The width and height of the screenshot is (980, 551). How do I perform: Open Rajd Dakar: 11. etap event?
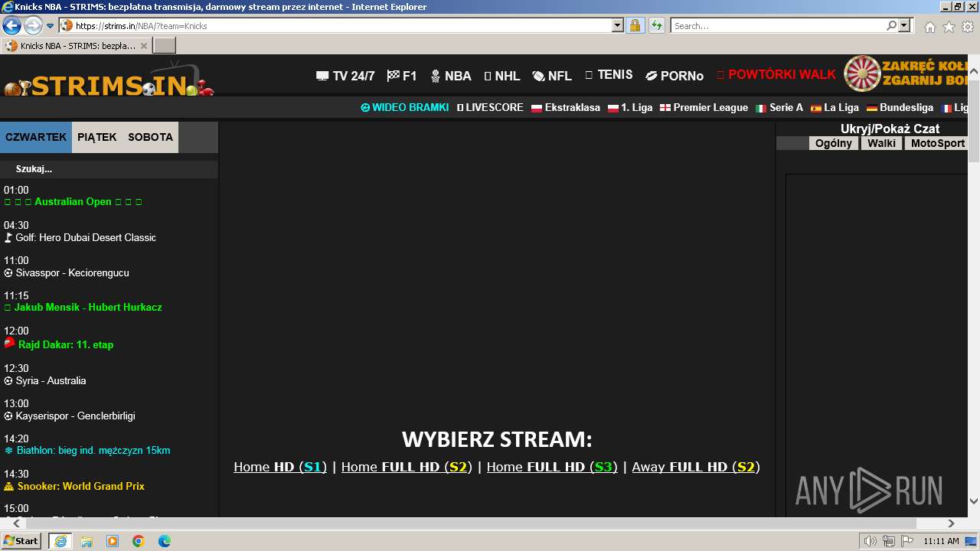(x=59, y=344)
